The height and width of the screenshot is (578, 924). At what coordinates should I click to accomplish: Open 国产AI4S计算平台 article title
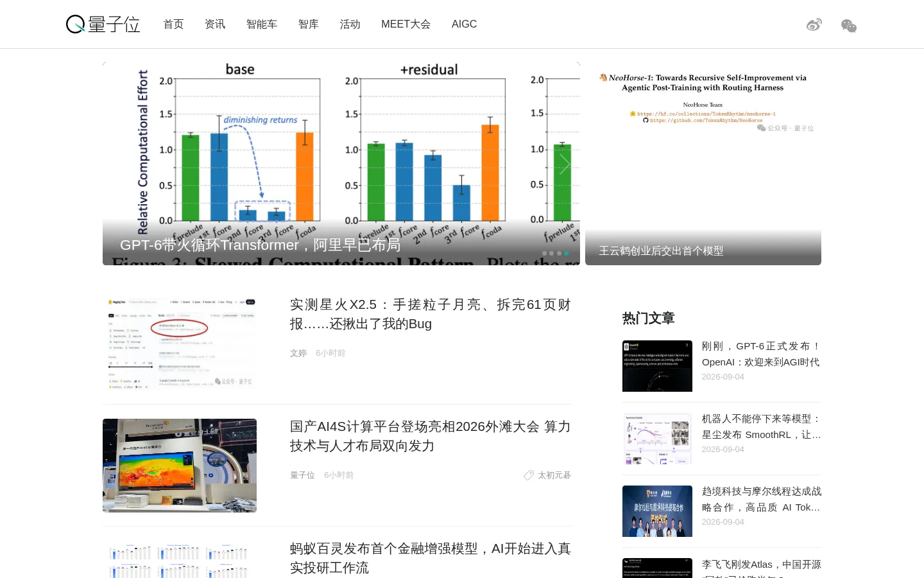[x=430, y=436]
